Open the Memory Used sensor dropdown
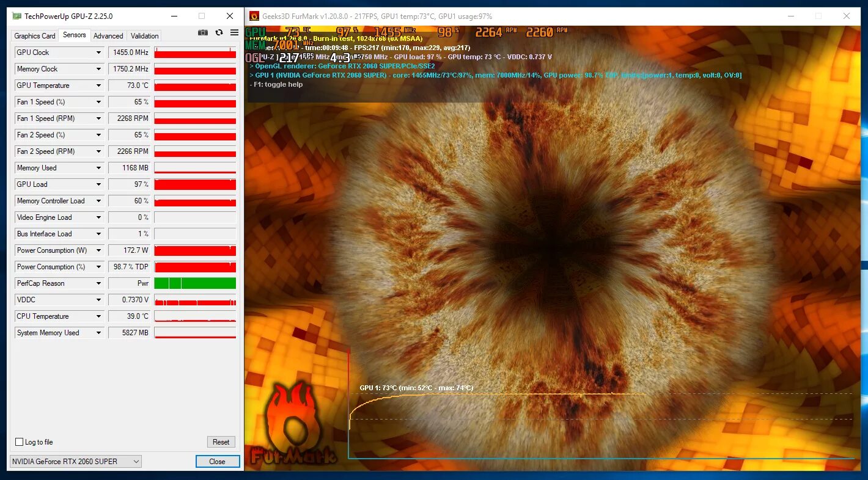The height and width of the screenshot is (480, 868). click(x=98, y=168)
